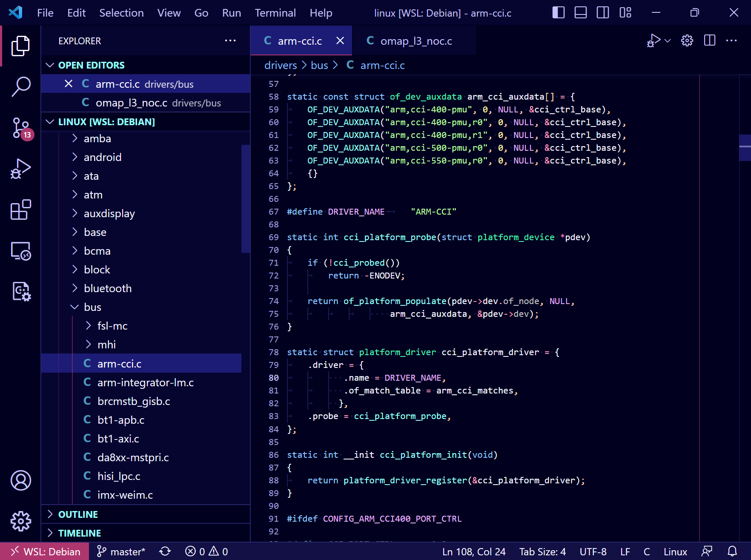Toggle the secondary side bar

(x=603, y=13)
